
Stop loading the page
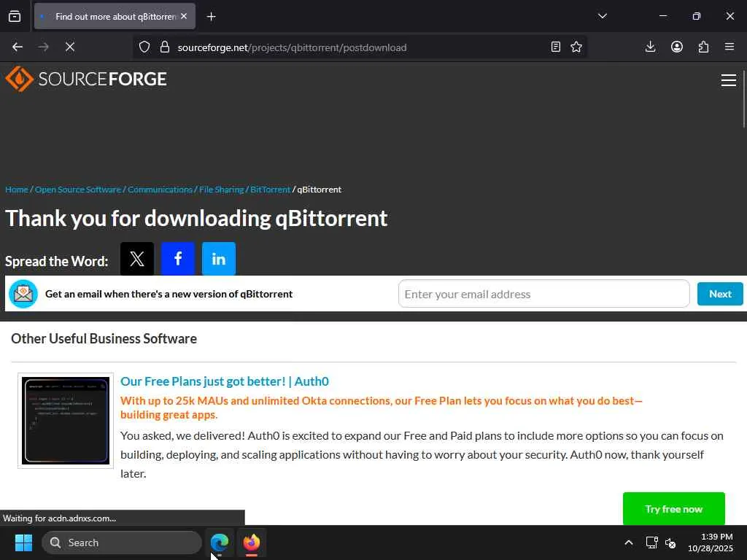(69, 47)
